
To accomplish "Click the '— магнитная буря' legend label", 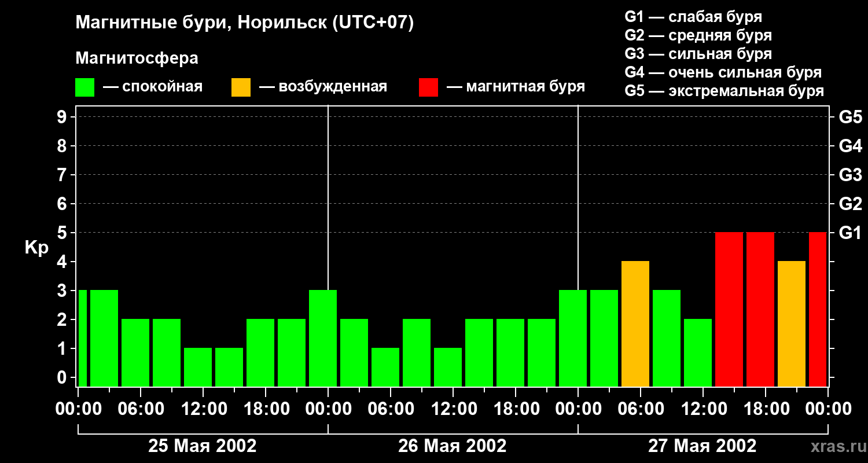I will coord(516,87).
